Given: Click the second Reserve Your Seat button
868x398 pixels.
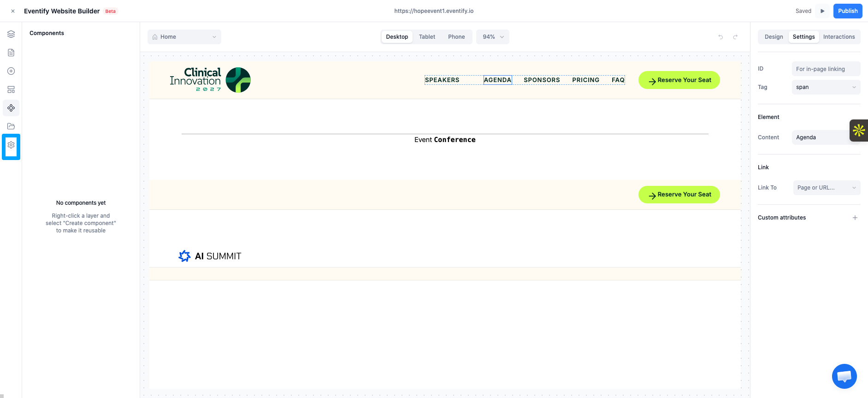Looking at the screenshot, I should point(679,195).
